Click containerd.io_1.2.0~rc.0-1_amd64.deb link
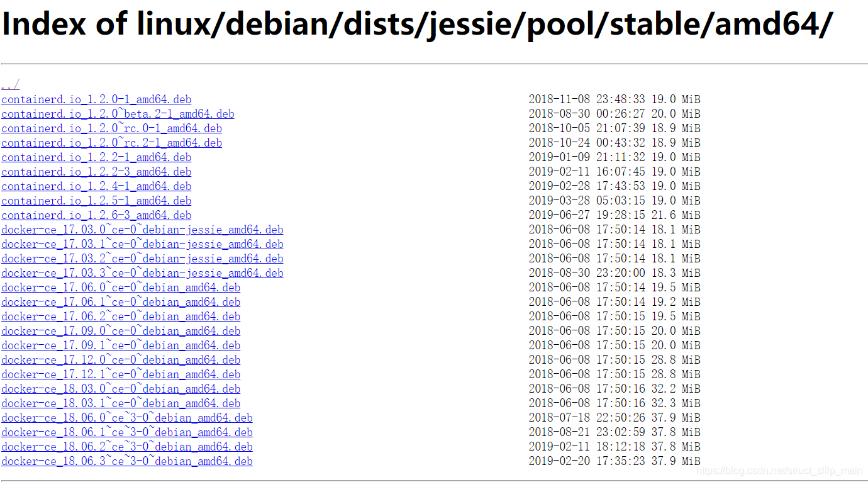This screenshot has width=868, height=482. click(x=111, y=128)
